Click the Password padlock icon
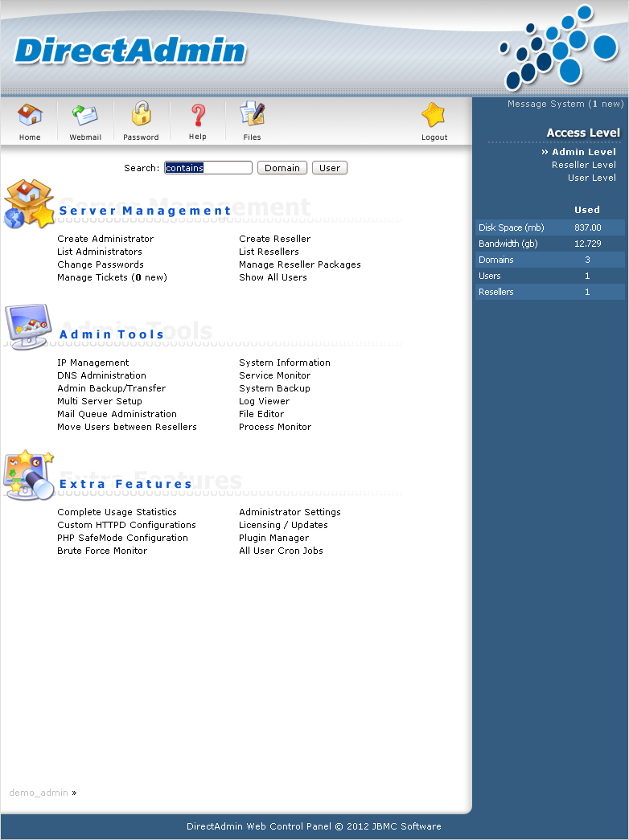The height and width of the screenshot is (840, 629). [x=141, y=113]
